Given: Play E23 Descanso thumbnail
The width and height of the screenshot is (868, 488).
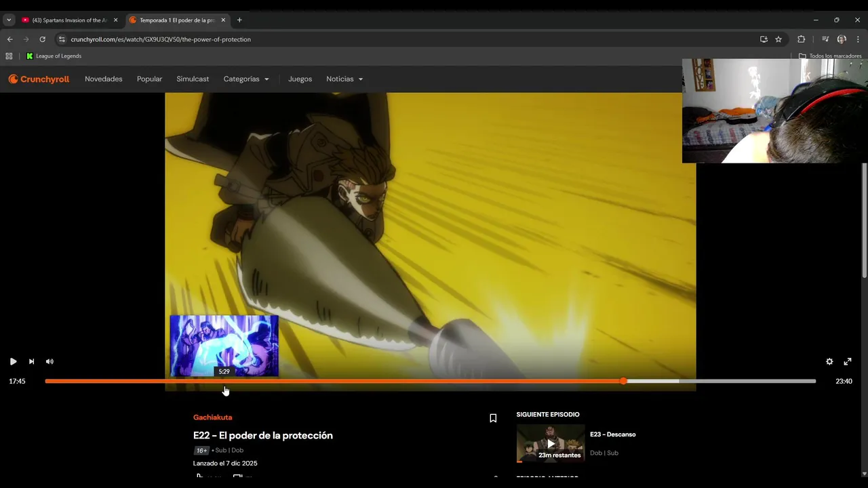Looking at the screenshot, I should tap(551, 443).
